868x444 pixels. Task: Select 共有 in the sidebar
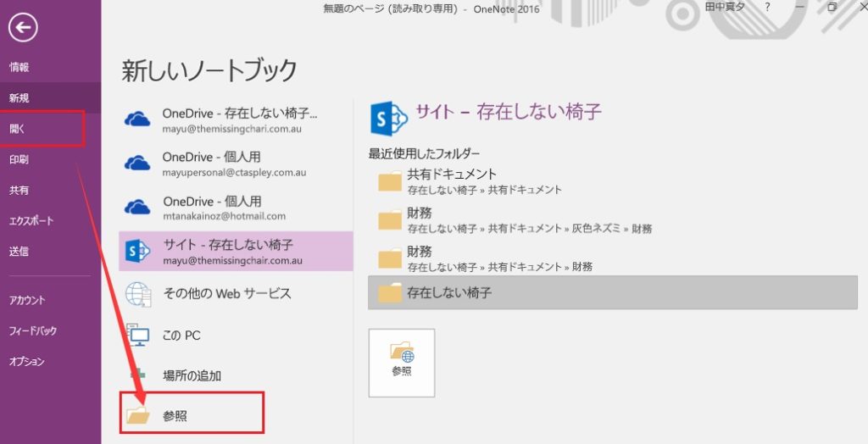point(19,190)
